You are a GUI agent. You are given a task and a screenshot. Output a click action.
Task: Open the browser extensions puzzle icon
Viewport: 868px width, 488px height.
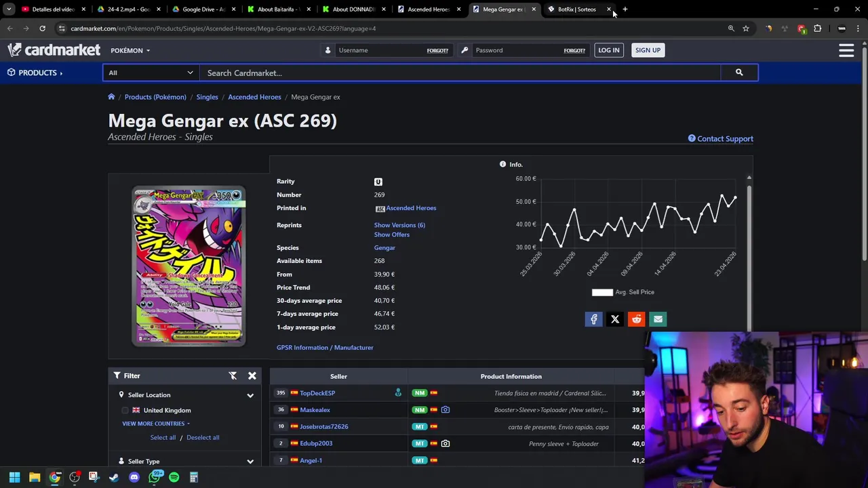(817, 28)
